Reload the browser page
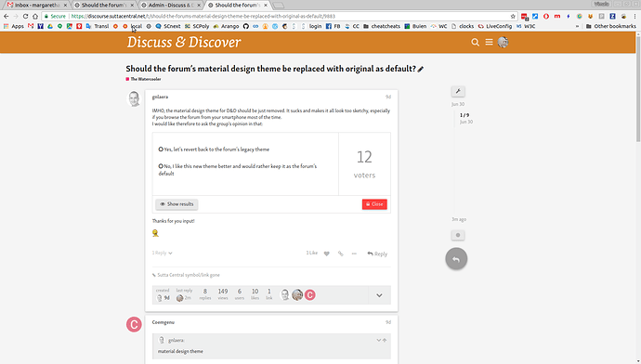The image size is (641, 364). (25, 17)
